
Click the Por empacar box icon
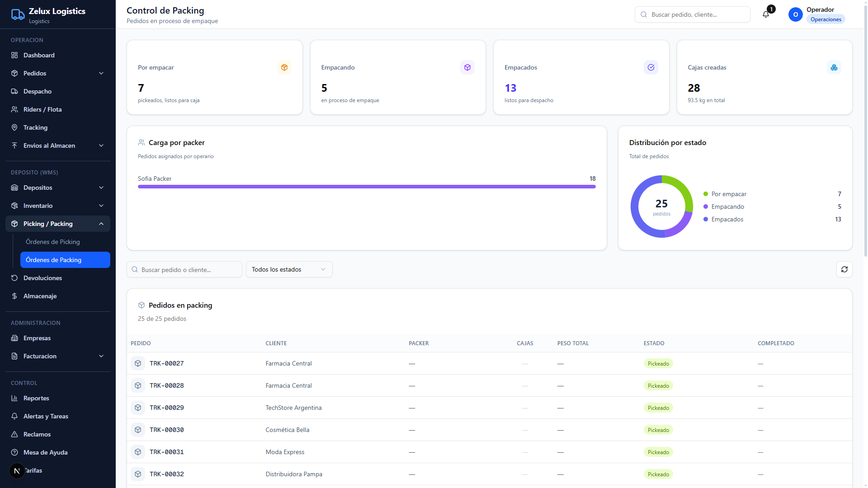[284, 67]
